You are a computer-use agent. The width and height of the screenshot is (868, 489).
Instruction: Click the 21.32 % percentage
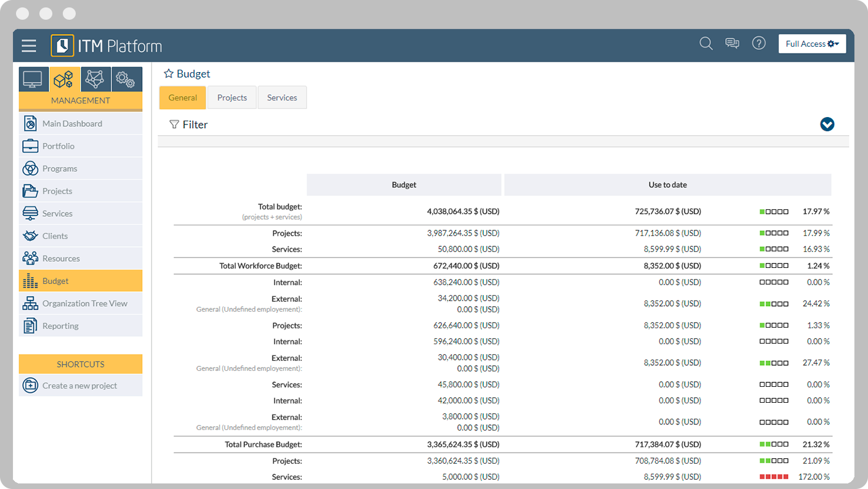tap(816, 445)
